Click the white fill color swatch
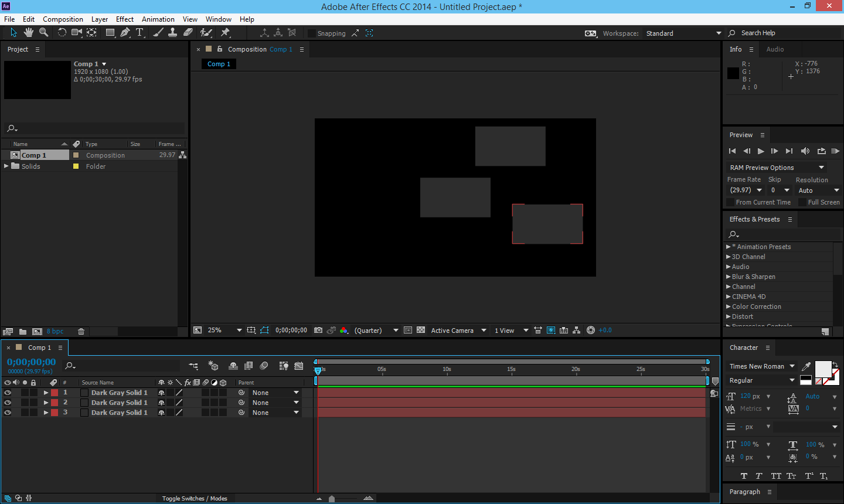The image size is (844, 504). click(823, 369)
